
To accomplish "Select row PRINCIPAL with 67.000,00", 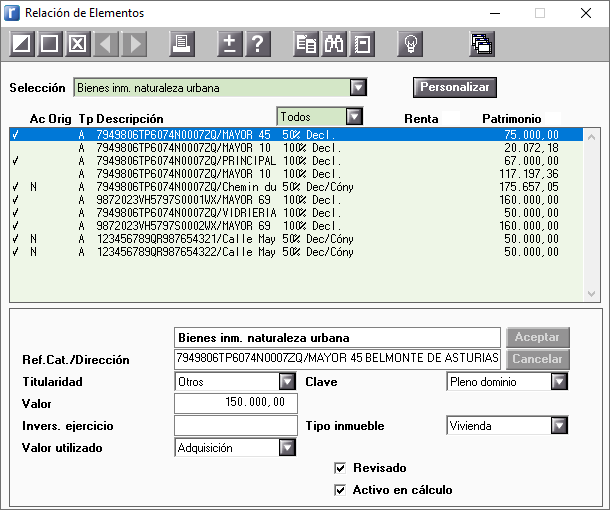I will [x=296, y=161].
